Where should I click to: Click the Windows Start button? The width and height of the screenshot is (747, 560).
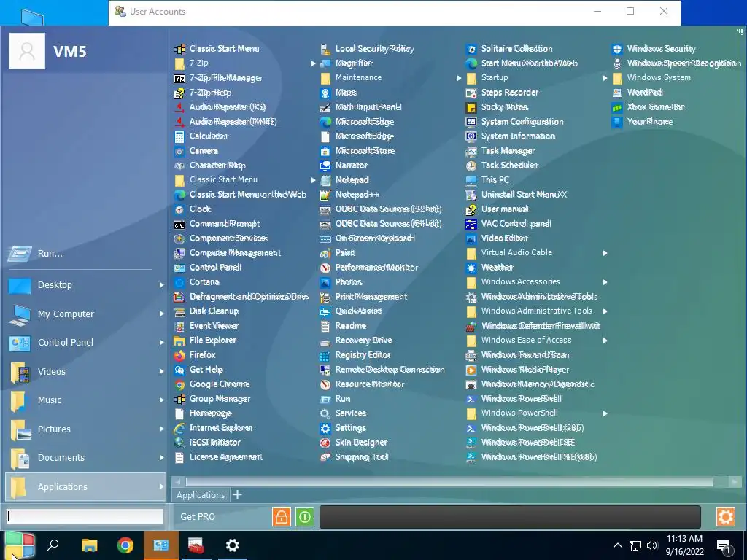click(x=20, y=545)
